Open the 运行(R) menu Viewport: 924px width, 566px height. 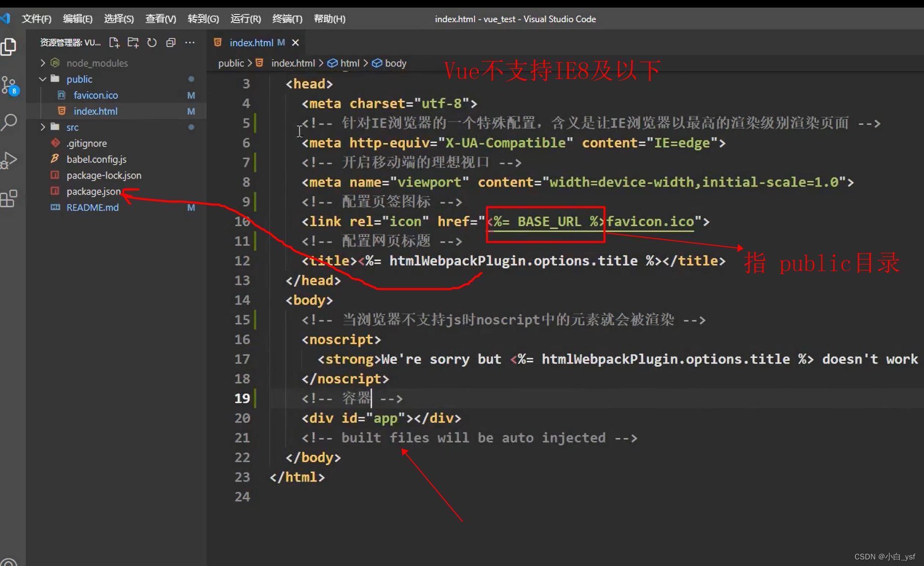click(246, 19)
